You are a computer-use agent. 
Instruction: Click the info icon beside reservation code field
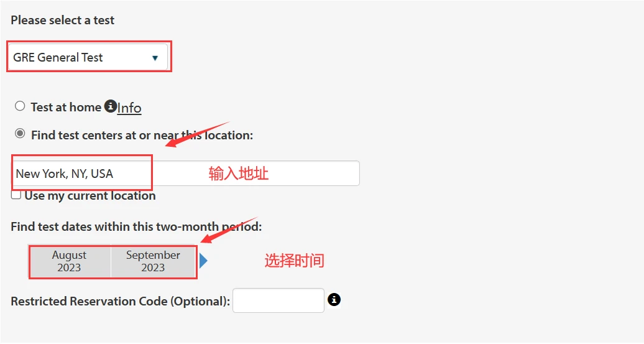point(334,300)
